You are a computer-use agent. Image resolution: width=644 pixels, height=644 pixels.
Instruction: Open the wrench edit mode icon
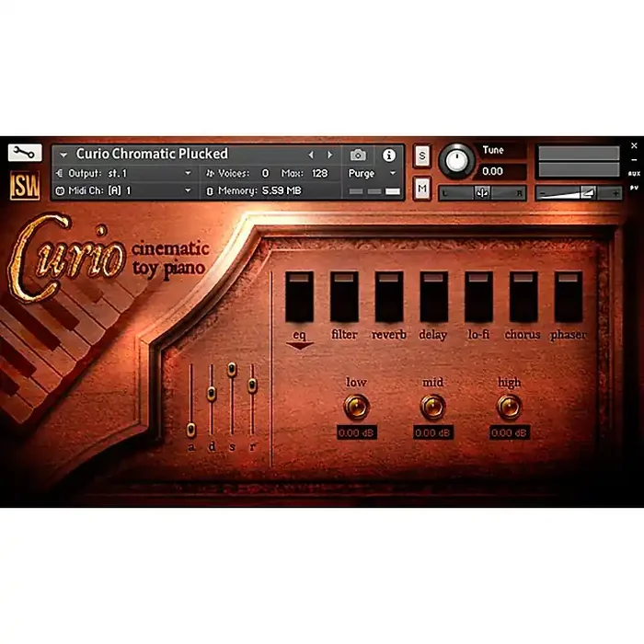tap(25, 153)
